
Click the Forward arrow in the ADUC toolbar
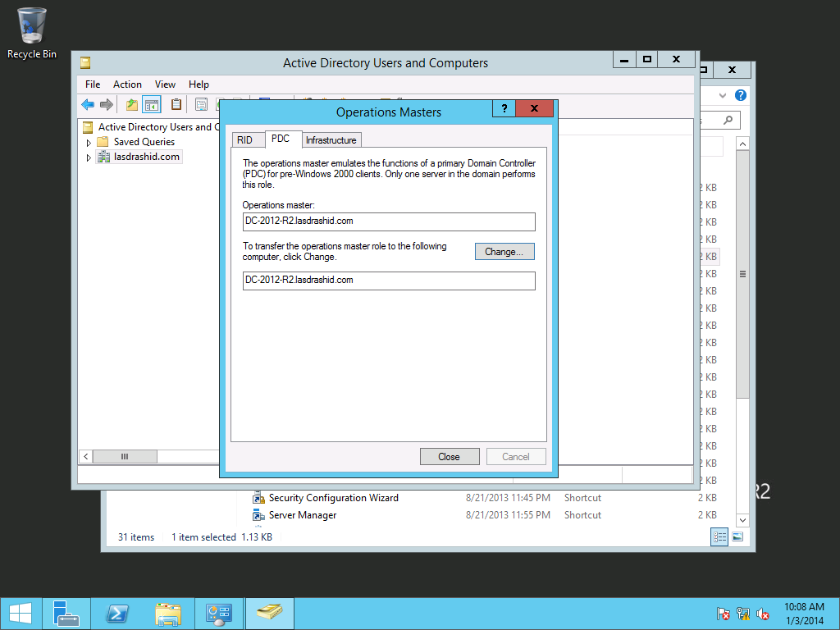[107, 104]
